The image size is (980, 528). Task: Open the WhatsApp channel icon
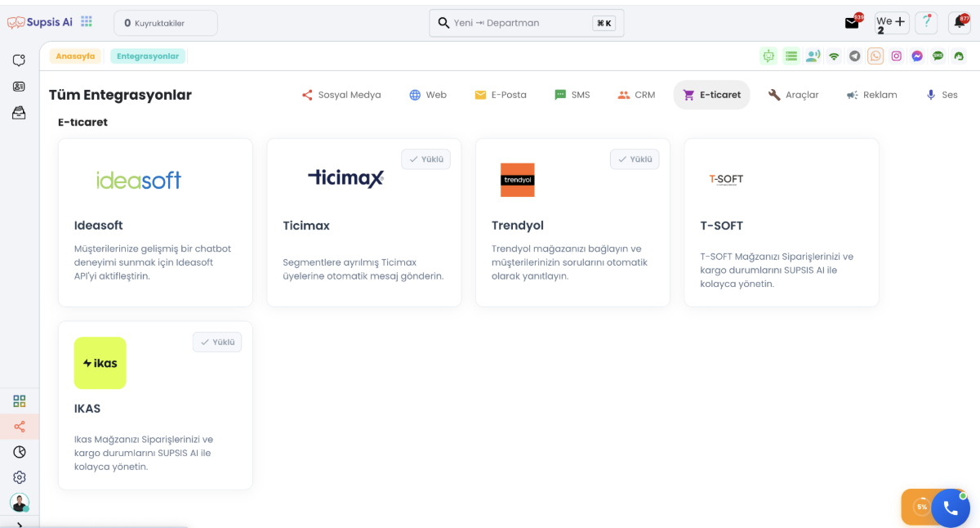coord(875,56)
